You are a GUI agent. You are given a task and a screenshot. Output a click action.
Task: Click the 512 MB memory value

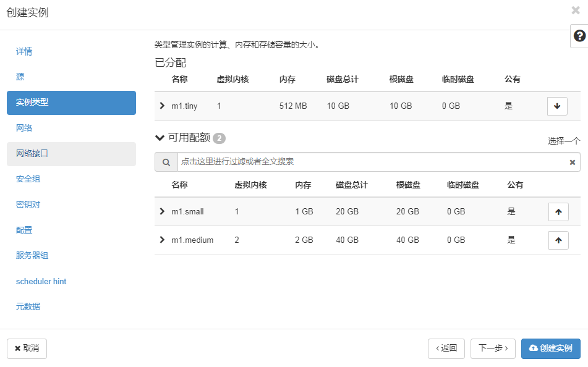pos(293,106)
